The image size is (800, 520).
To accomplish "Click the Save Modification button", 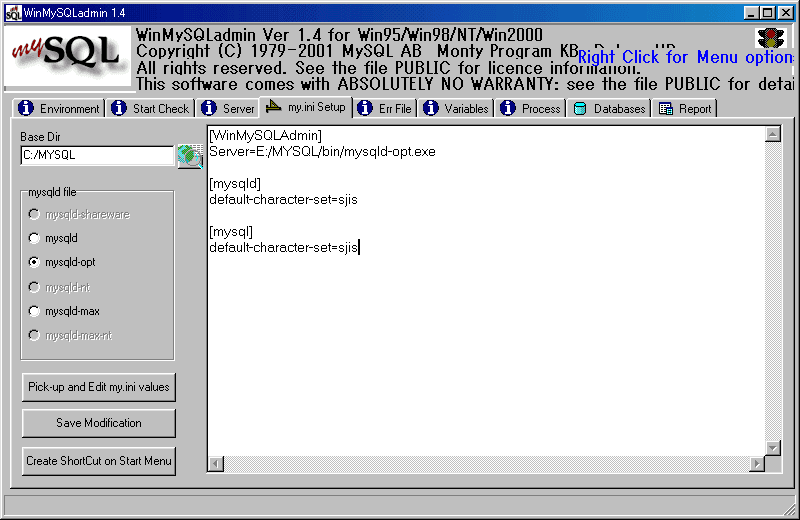I will pos(99,423).
